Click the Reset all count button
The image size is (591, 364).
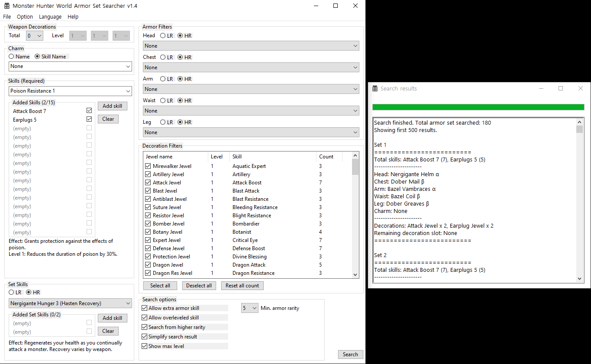click(x=242, y=286)
